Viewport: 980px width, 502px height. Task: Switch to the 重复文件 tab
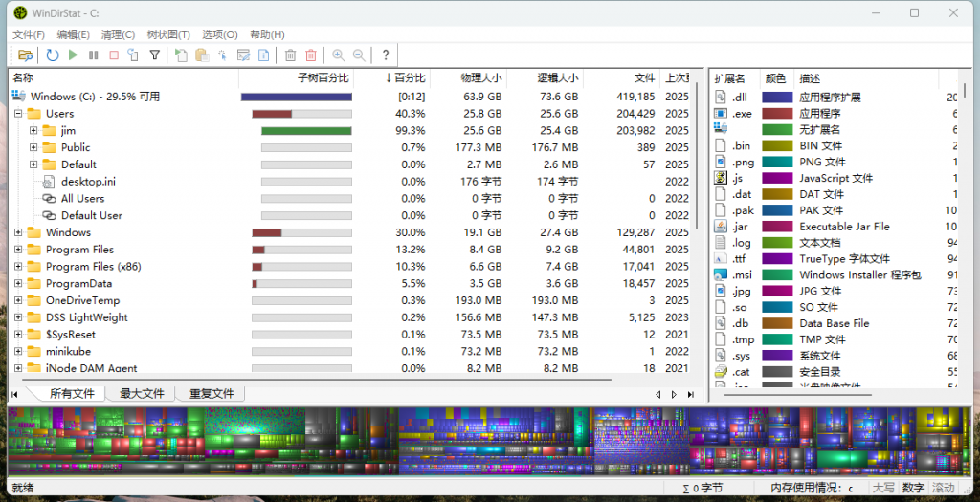[212, 393]
